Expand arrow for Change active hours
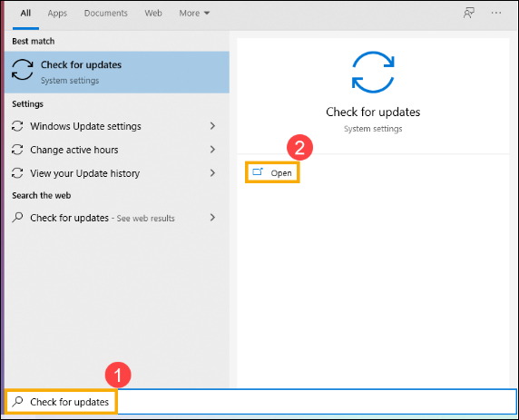Viewport: 519px width, 420px height. tap(212, 150)
